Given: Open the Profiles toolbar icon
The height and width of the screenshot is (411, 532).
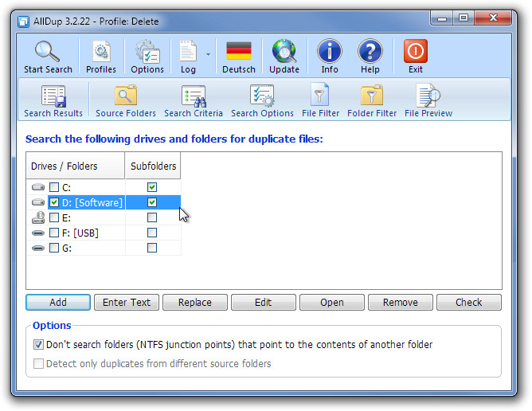Looking at the screenshot, I should coord(101,52).
